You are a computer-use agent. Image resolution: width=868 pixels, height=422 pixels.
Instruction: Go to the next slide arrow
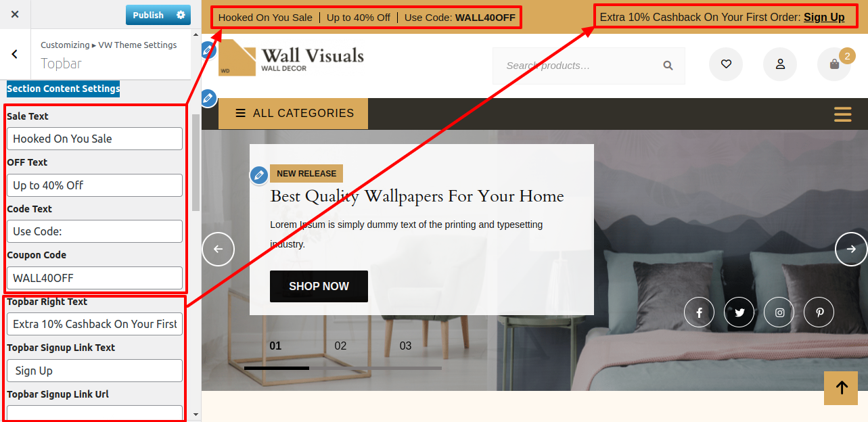tap(851, 249)
